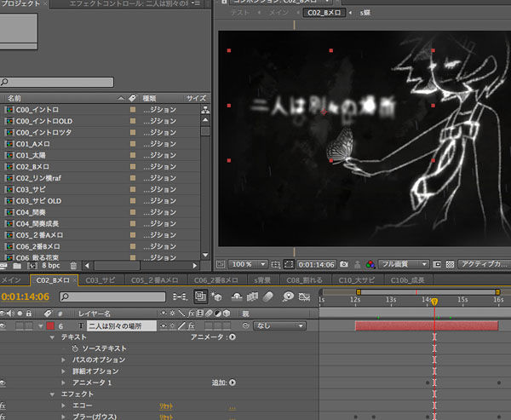Open the RGB channel display menu
Screen dimensions: 511x420
(370, 264)
